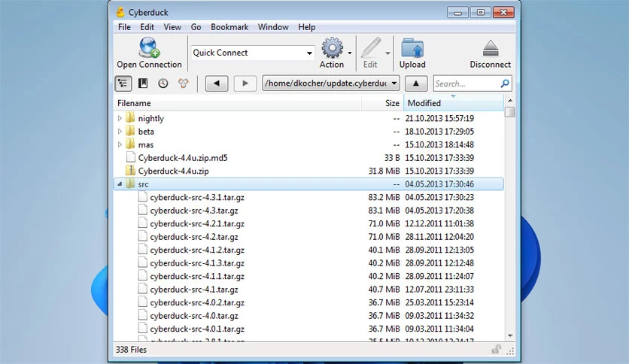Screen dimensions: 629x364
Task: Click the lock icon in status bar
Action: (x=497, y=349)
